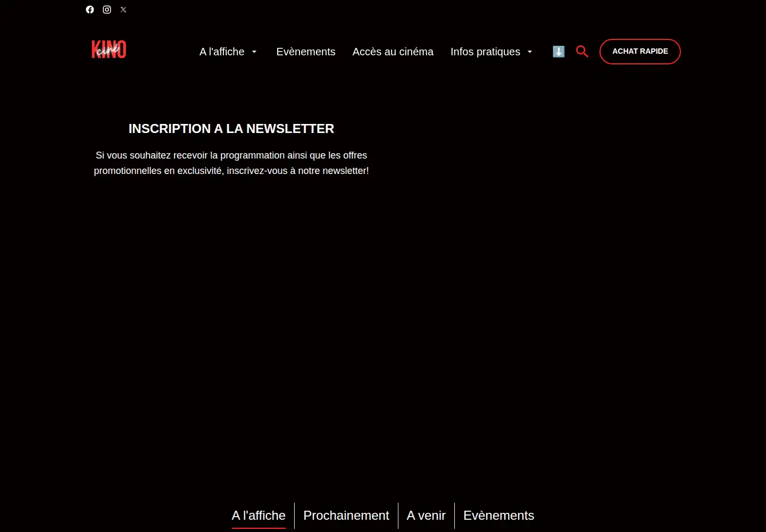766x532 pixels.
Task: Switch to the Prochainement tab
Action: [x=346, y=516]
